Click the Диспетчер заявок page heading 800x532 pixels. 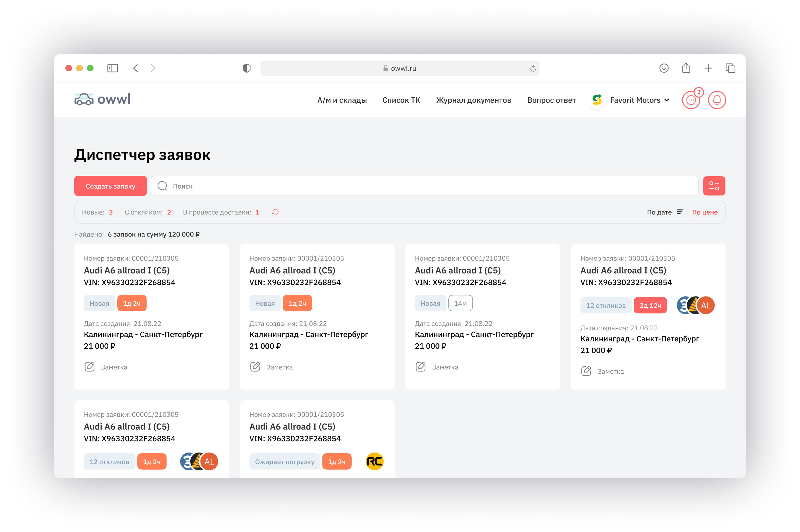pos(142,155)
